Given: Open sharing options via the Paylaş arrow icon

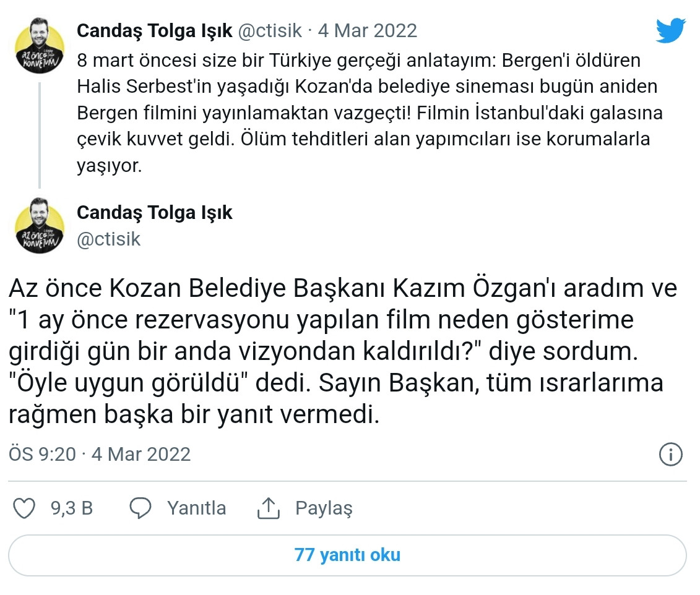Looking at the screenshot, I should pos(267,508).
